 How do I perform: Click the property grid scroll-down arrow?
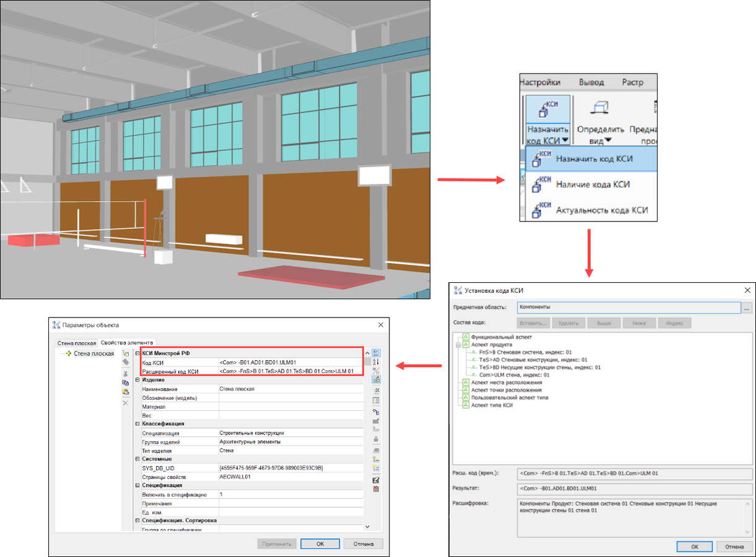(x=367, y=526)
